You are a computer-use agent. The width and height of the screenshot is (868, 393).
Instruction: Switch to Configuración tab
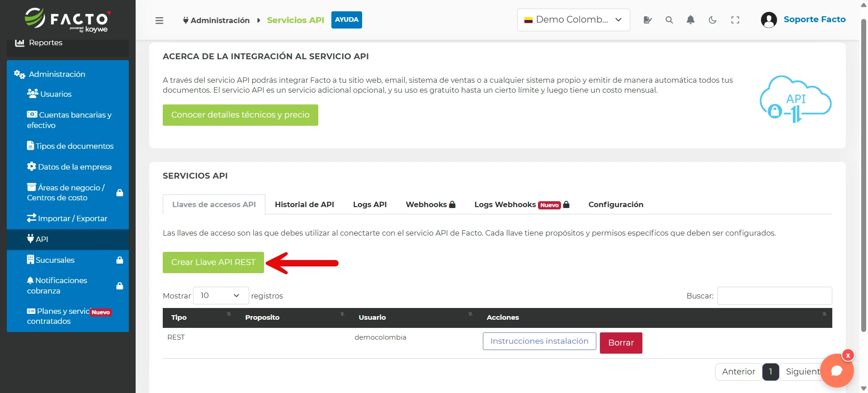(x=616, y=204)
